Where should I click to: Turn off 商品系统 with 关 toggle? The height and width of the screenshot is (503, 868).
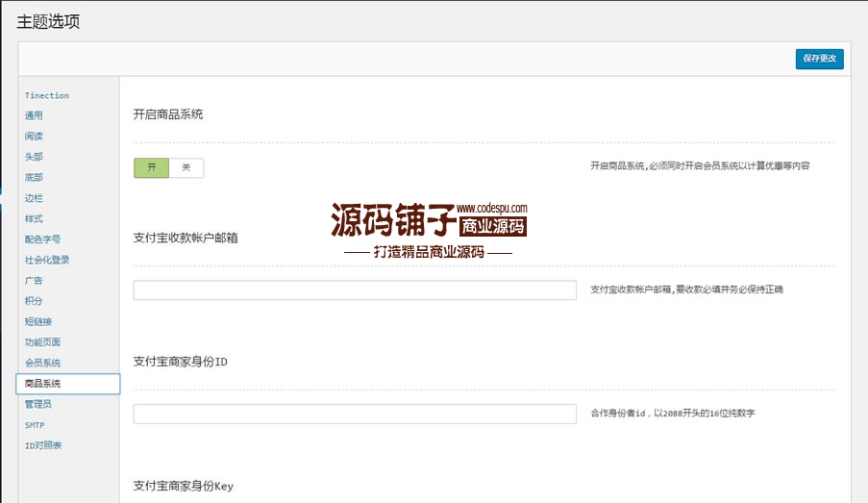(x=186, y=167)
